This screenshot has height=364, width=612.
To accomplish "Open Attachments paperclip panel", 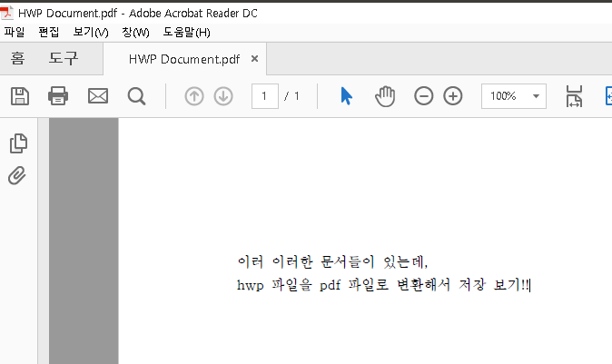I will tap(17, 175).
